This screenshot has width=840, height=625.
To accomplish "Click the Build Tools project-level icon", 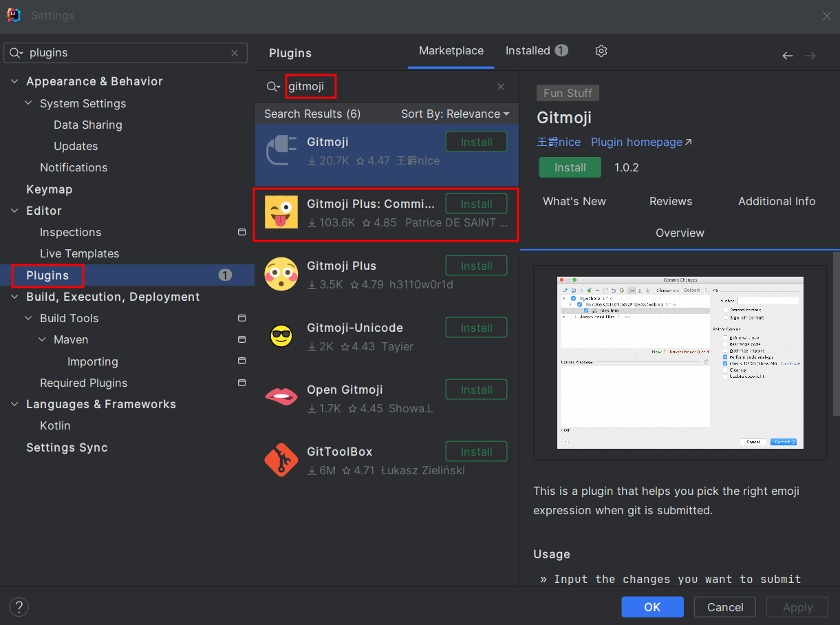I will tap(241, 318).
